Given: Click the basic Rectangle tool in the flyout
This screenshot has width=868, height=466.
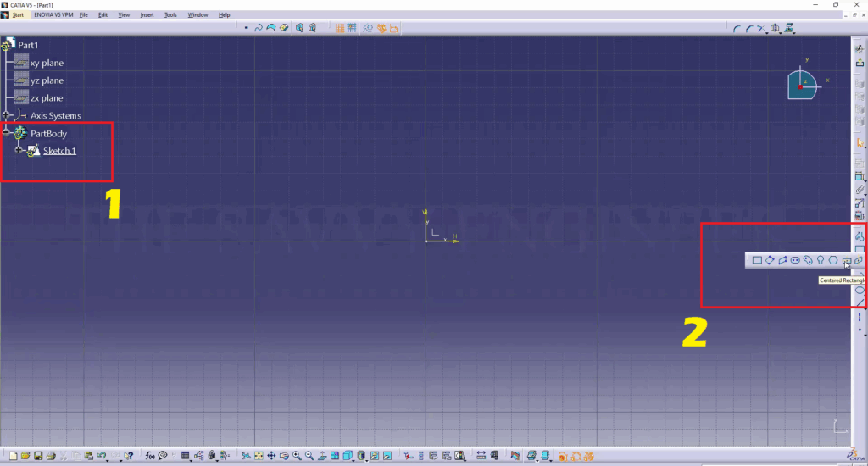Looking at the screenshot, I should click(x=757, y=260).
